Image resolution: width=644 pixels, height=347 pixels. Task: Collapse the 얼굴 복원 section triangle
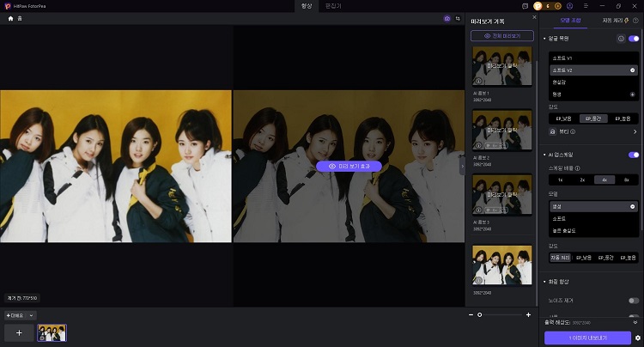coord(544,39)
